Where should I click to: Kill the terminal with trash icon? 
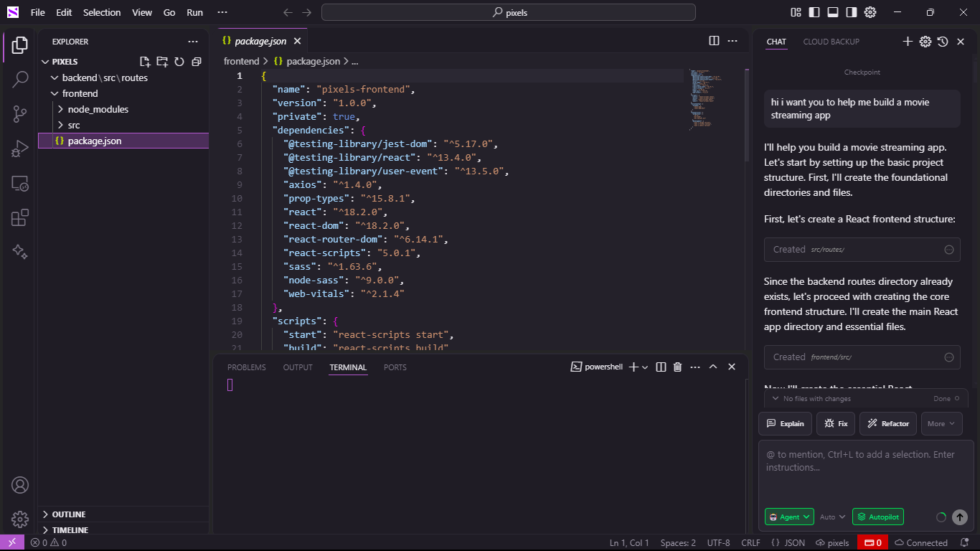(677, 367)
